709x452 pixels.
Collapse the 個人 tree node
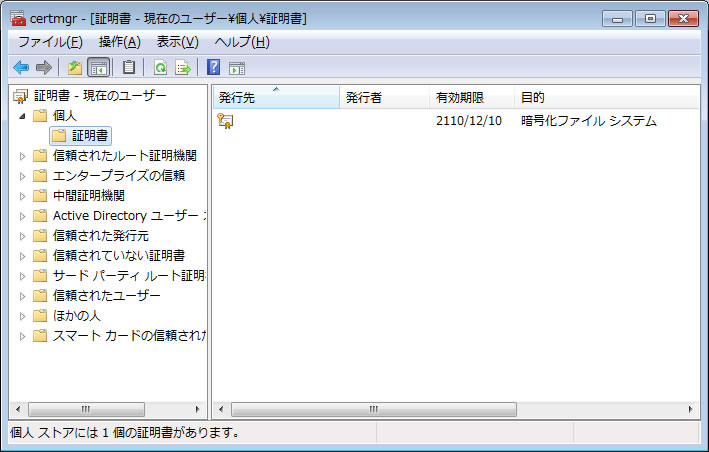pos(22,116)
